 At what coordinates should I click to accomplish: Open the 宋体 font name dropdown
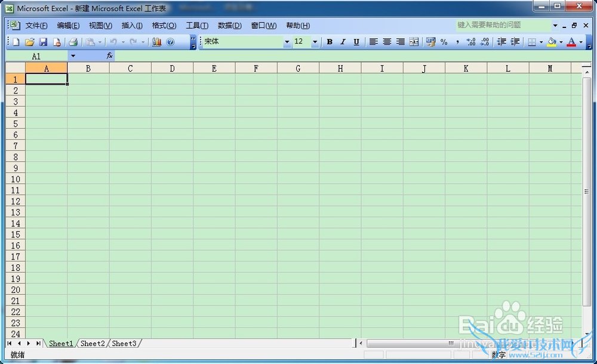pos(287,42)
